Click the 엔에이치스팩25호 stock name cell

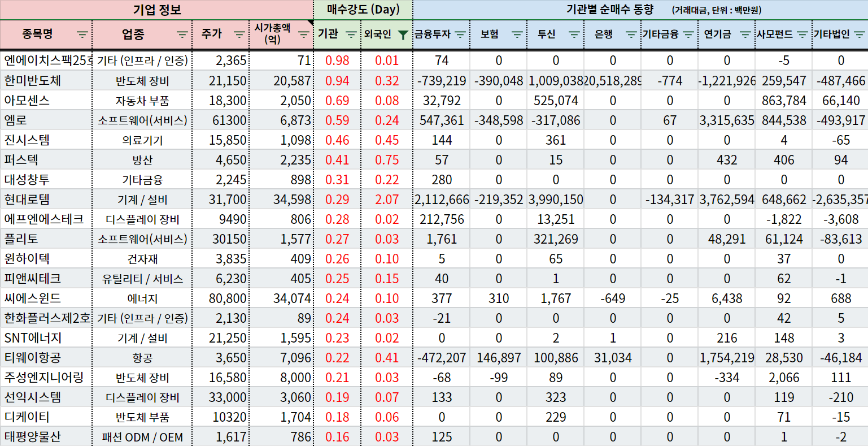(x=46, y=60)
